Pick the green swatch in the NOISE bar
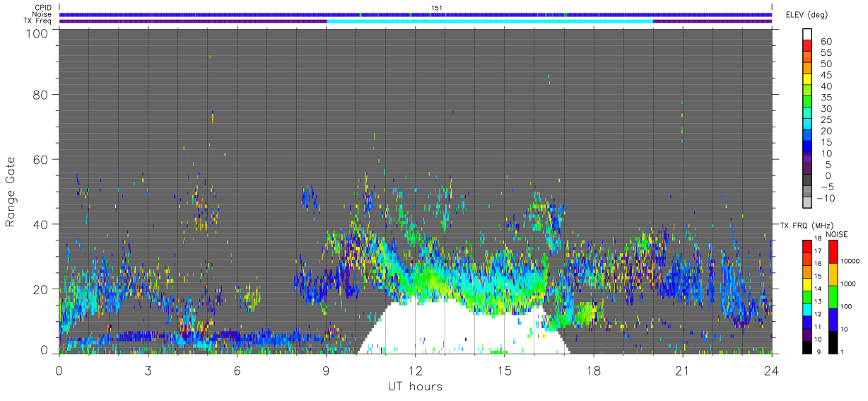Viewport: 868px width, 401px height. tap(833, 296)
